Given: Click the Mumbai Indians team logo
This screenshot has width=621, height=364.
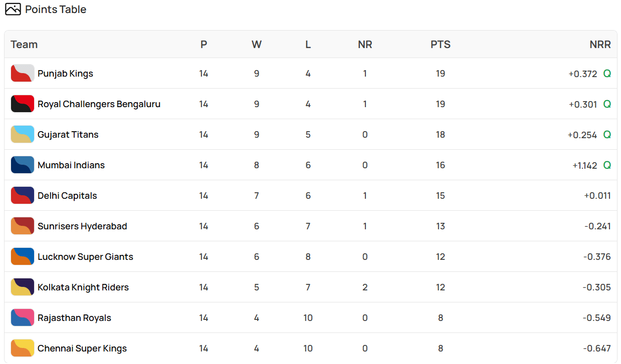Looking at the screenshot, I should click(23, 165).
